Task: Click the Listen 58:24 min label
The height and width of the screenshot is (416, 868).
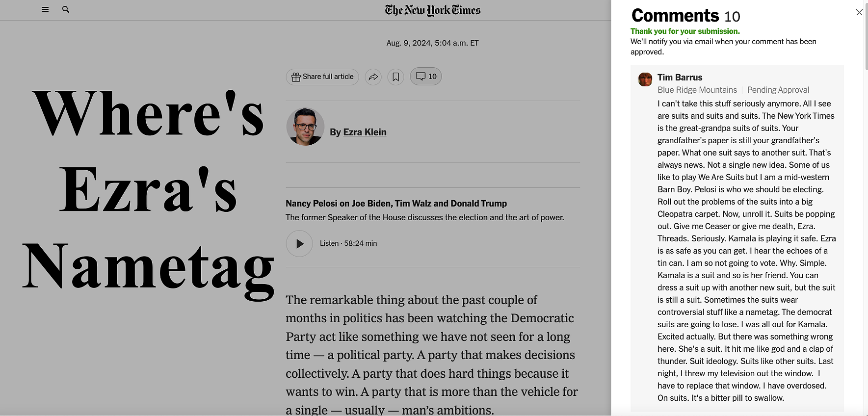Action: coord(348,243)
